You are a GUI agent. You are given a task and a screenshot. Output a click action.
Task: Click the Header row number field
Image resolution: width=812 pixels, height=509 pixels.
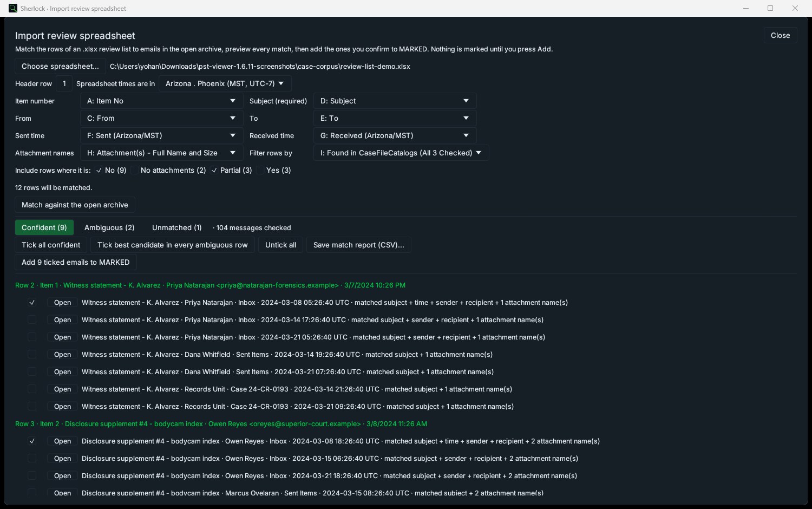pyautogui.click(x=64, y=84)
